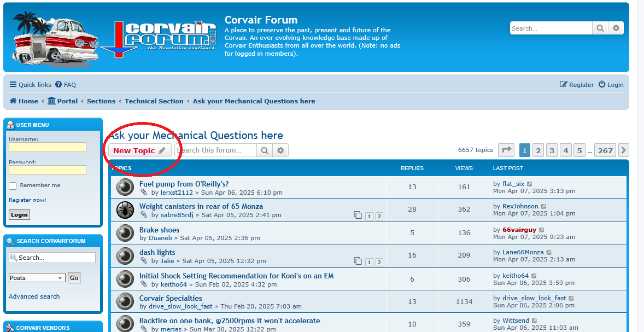Click the Go search button
644x332 pixels.
[74, 278]
